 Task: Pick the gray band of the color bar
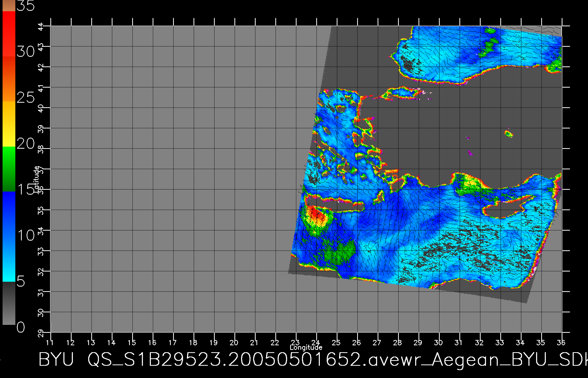(9, 303)
